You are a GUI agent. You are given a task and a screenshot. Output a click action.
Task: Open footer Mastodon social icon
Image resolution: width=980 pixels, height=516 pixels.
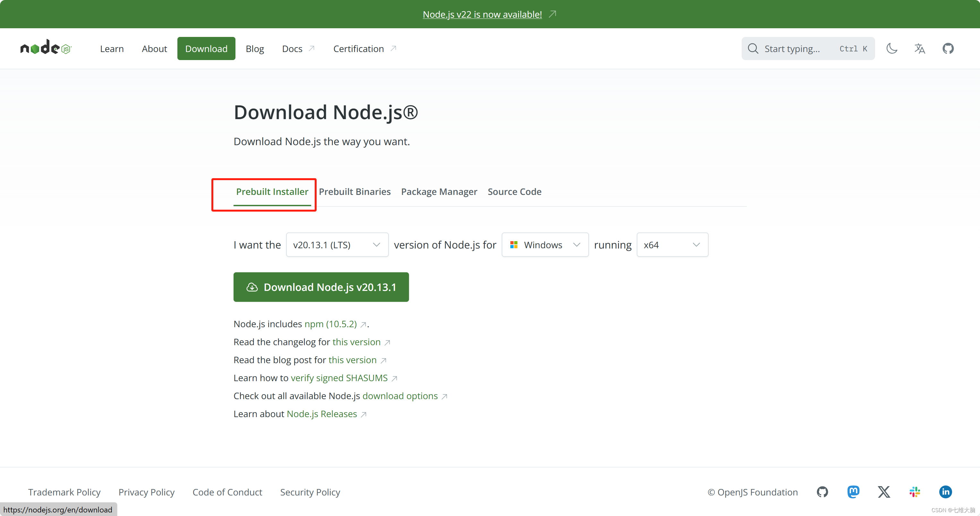[853, 492]
